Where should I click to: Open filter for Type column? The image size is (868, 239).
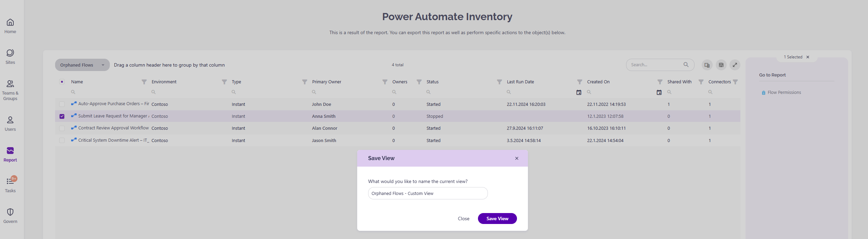305,82
